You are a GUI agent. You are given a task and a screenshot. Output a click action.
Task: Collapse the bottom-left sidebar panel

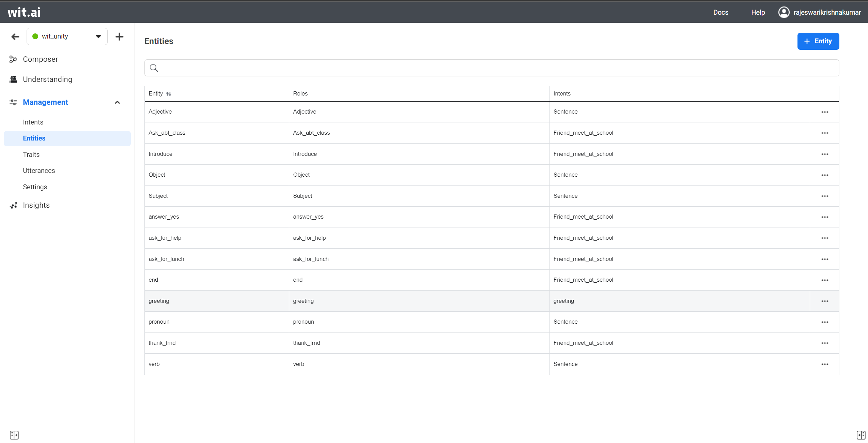click(14, 435)
